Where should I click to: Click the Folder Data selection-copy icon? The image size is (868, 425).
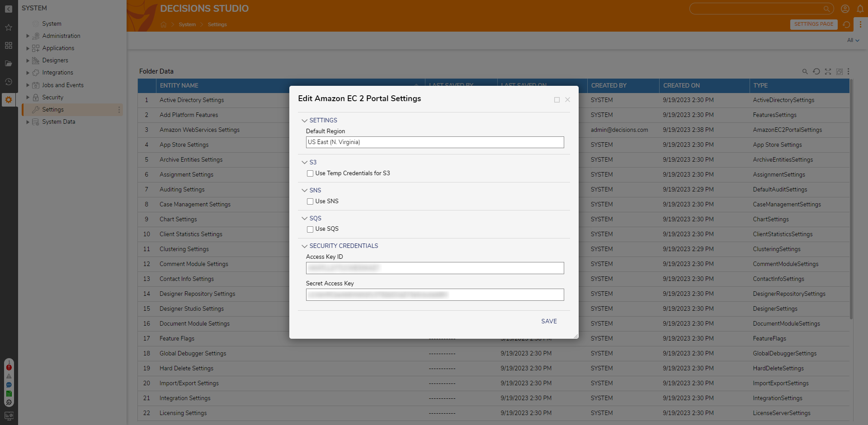(x=840, y=71)
